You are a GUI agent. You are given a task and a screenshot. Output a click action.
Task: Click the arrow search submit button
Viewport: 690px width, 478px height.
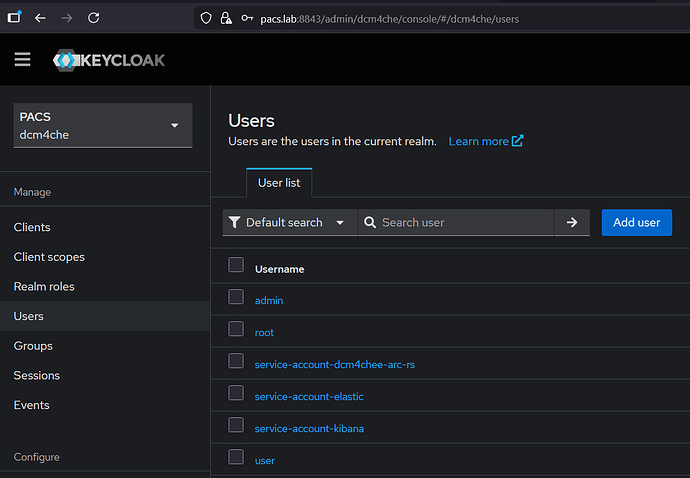pos(572,223)
